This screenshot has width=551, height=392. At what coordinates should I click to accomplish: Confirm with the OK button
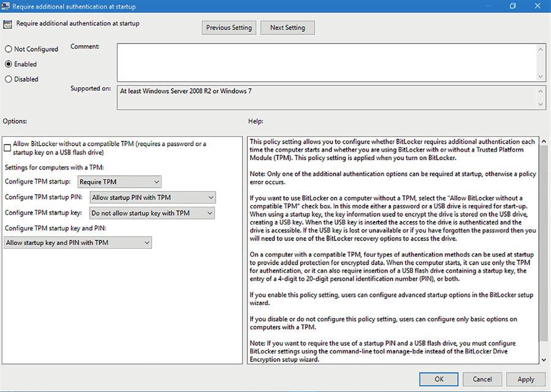coord(438,379)
